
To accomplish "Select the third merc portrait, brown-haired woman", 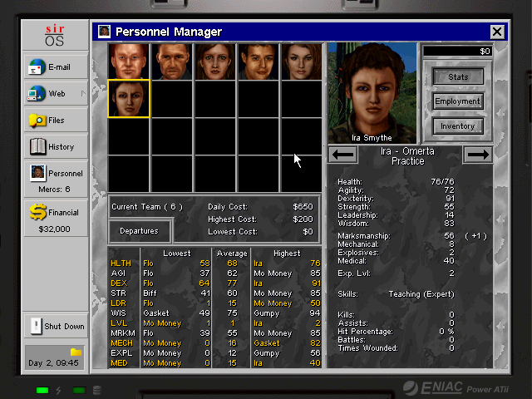I will click(x=215, y=62).
